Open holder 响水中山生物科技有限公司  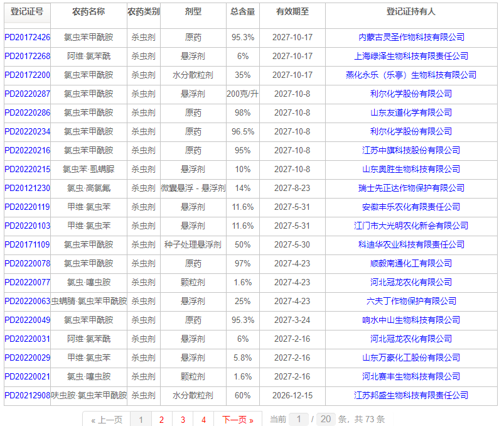coord(411,320)
